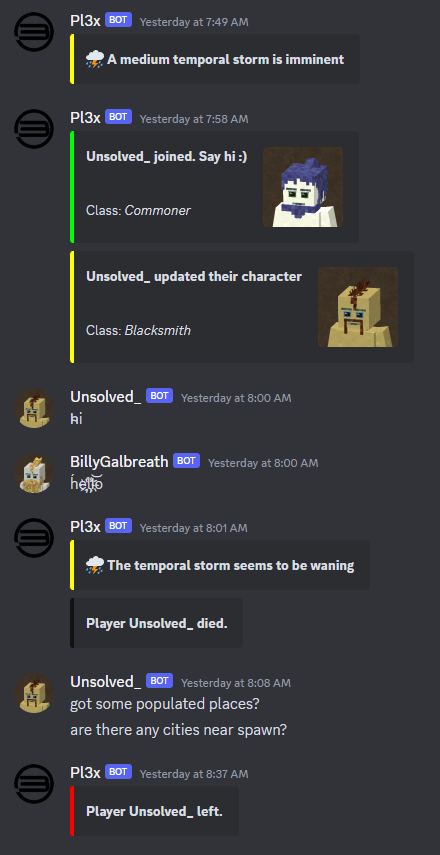Image resolution: width=440 pixels, height=855 pixels.
Task: Open BillyGalbreath avatar icon
Action: click(34, 473)
